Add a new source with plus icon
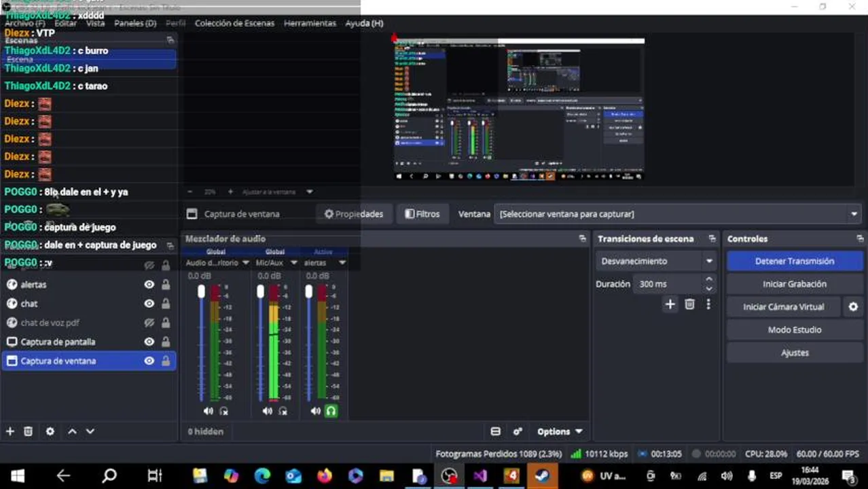Screen dimensions: 868x489 (x=10, y=431)
